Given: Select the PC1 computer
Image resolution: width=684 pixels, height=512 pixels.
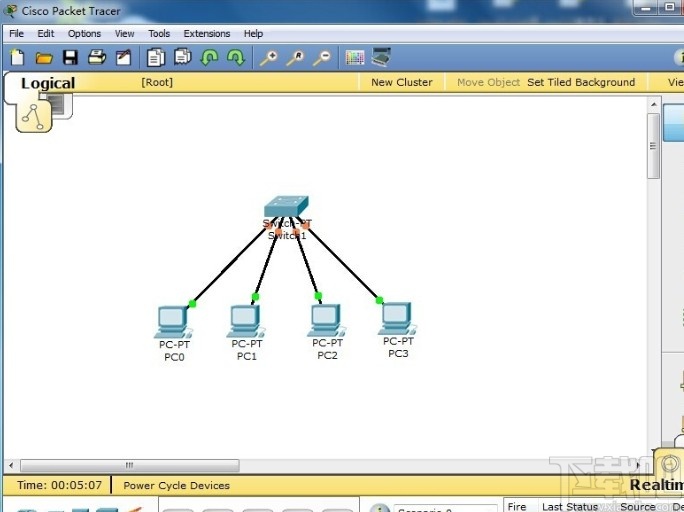Looking at the screenshot, I should pyautogui.click(x=246, y=321).
